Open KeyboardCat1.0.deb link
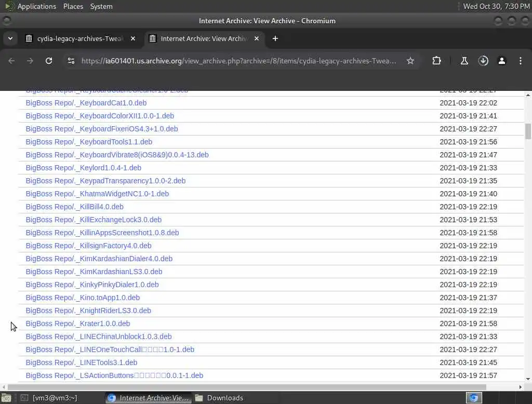The image size is (532, 404). (x=86, y=103)
